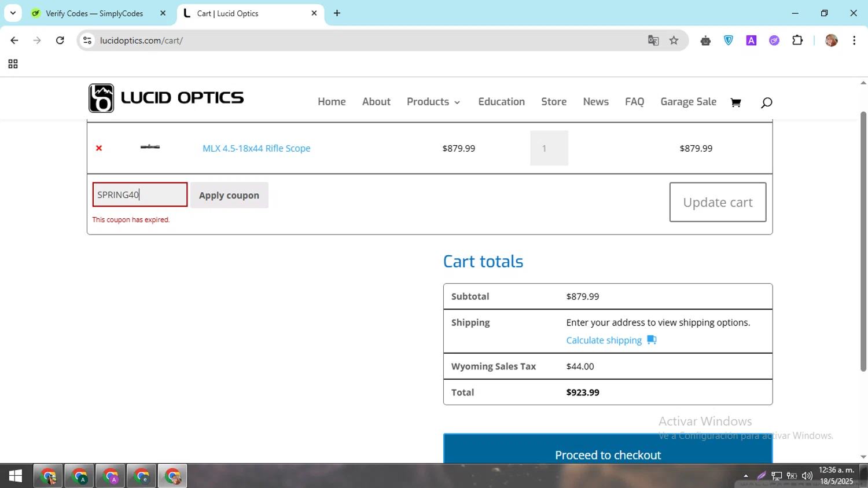The image size is (868, 488).
Task: Click the total amount $923.99
Action: 583,392
